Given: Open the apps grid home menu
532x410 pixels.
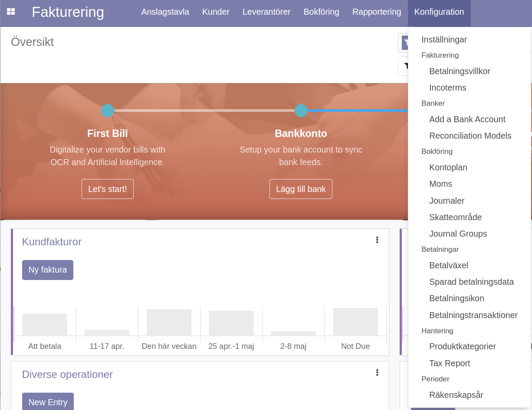Looking at the screenshot, I should [x=11, y=12].
